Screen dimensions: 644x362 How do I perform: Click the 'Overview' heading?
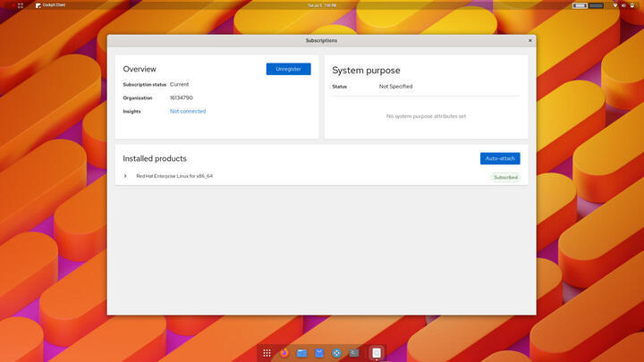(140, 69)
